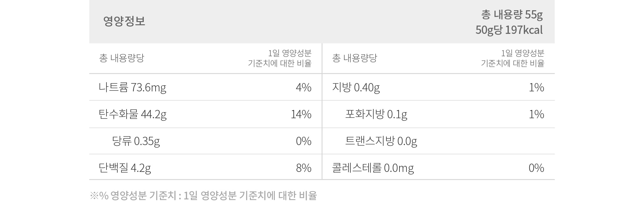Select the 나트륨 73.6mg row
The width and height of the screenshot is (644, 201).
[x=205, y=87]
